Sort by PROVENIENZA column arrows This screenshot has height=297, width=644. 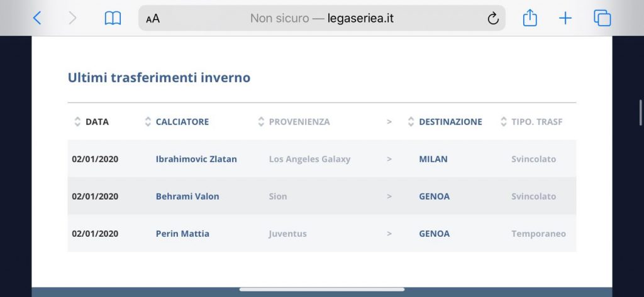click(x=261, y=122)
